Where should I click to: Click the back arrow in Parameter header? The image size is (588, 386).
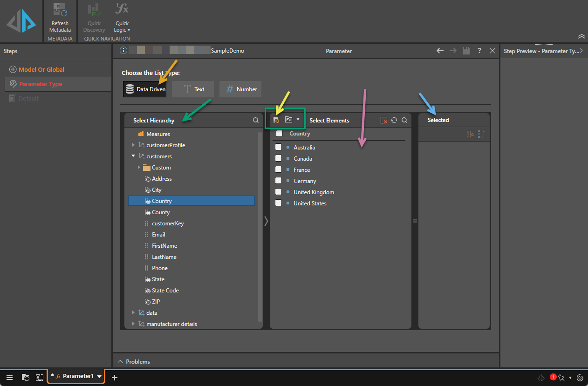point(440,51)
